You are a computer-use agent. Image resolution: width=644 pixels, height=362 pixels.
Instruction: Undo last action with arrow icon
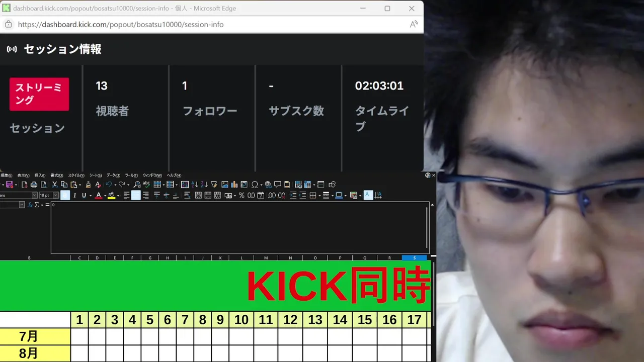tap(109, 185)
